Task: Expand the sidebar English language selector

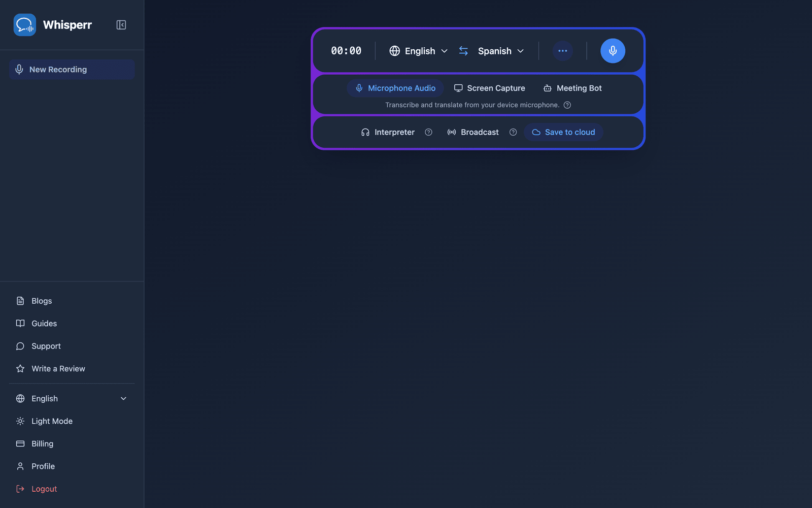Action: [x=72, y=399]
